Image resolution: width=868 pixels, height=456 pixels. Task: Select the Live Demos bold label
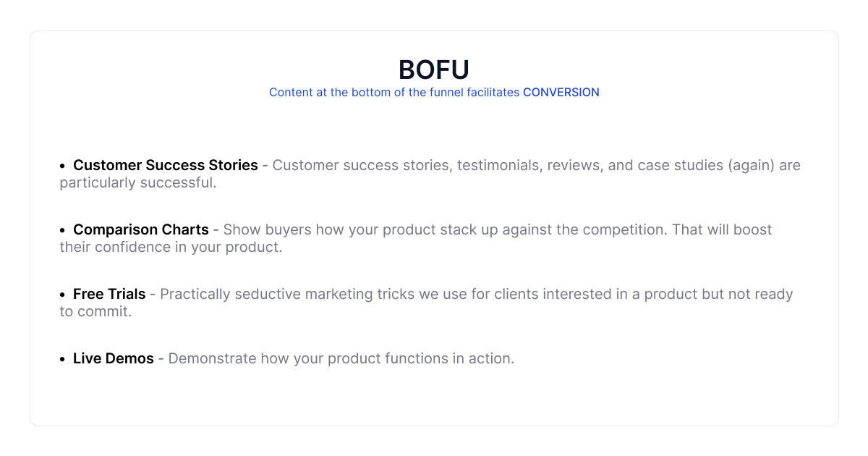coord(113,358)
